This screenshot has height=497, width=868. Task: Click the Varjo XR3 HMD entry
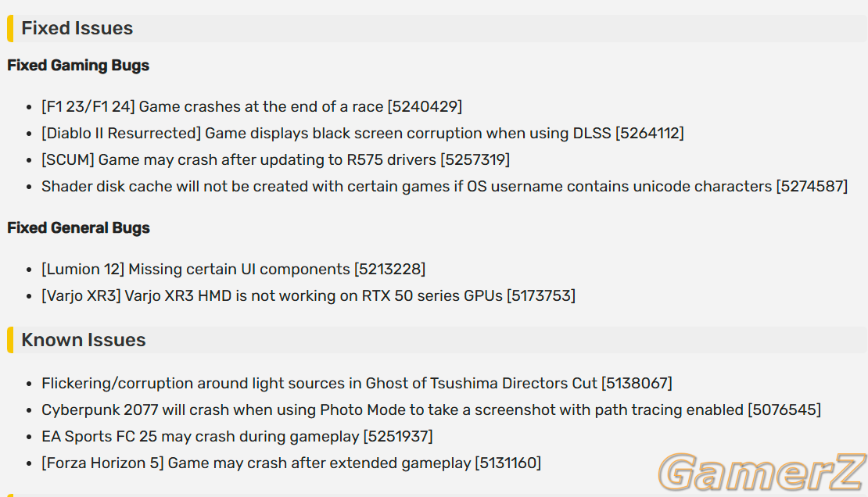pos(308,295)
